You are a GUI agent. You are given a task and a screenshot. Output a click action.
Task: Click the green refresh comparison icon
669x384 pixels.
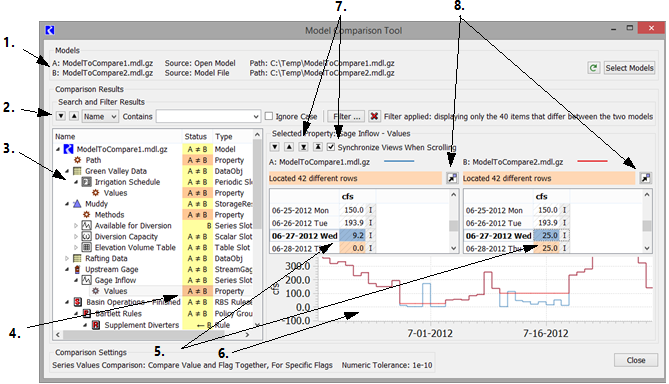point(593,68)
